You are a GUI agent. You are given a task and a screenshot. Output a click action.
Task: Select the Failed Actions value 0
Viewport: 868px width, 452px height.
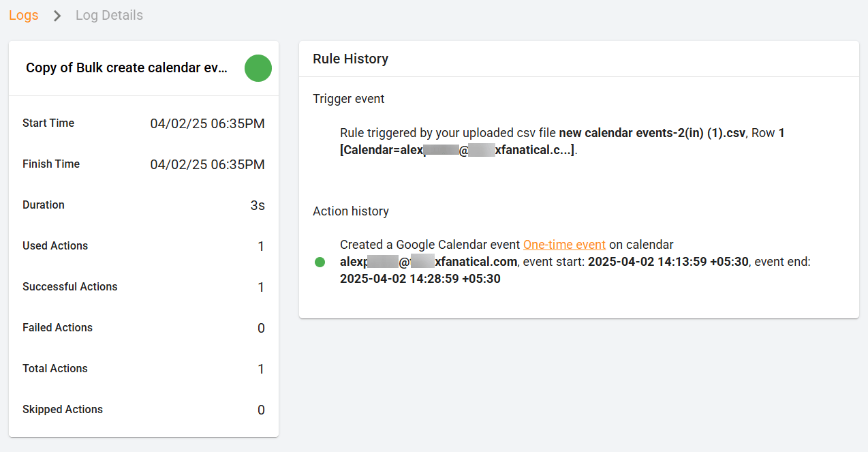261,328
